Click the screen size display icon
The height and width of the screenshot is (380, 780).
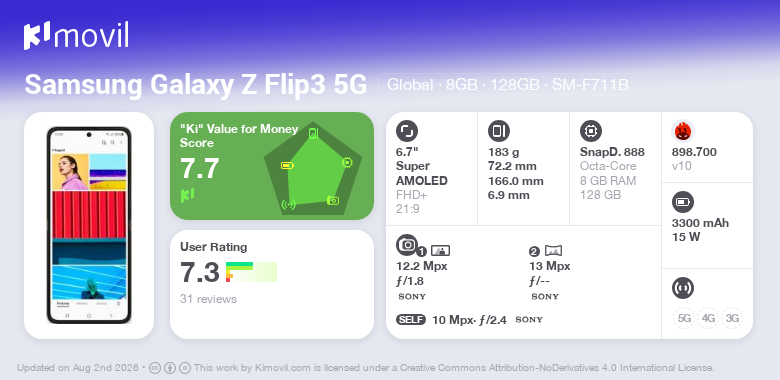[x=407, y=131]
